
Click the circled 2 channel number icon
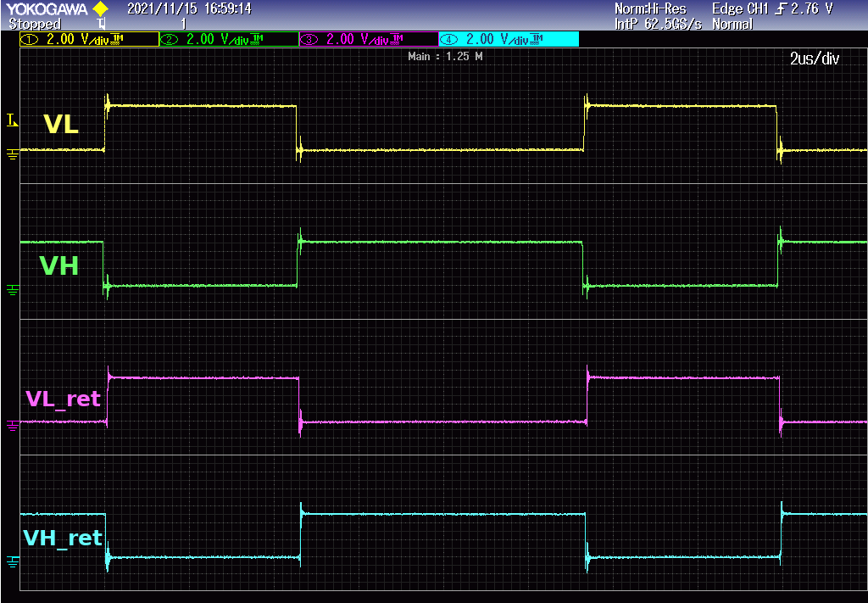tap(170, 39)
